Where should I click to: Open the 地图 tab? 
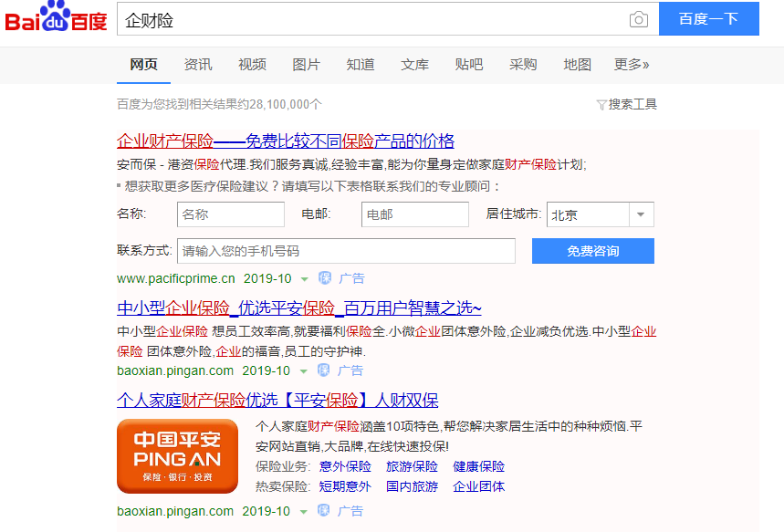(578, 65)
